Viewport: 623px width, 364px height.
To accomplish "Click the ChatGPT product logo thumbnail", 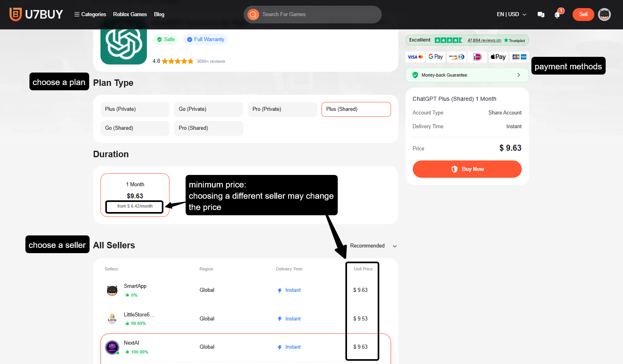I will tap(123, 43).
